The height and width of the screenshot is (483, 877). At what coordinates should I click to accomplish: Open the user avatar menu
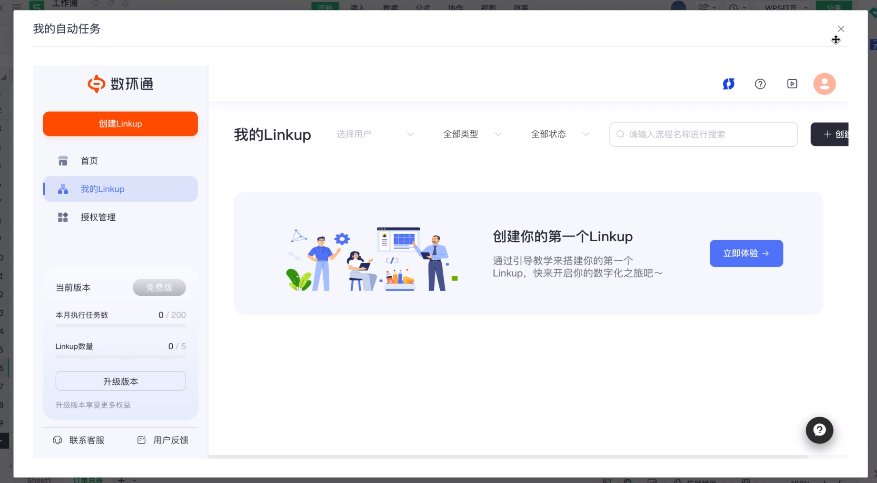pos(824,84)
